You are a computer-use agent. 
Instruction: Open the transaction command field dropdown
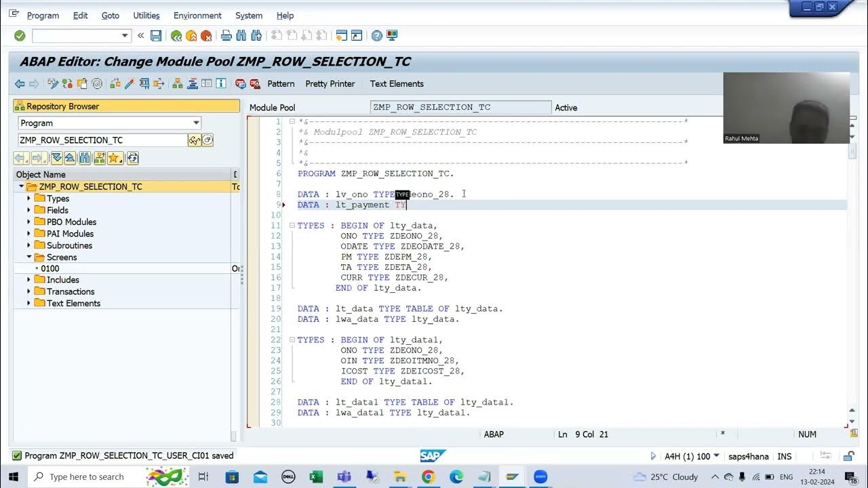[125, 35]
